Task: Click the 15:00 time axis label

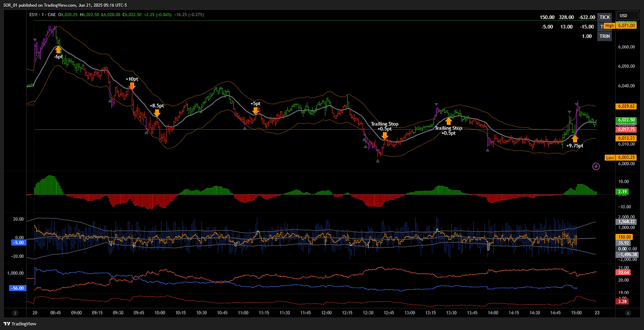Action: point(576,313)
